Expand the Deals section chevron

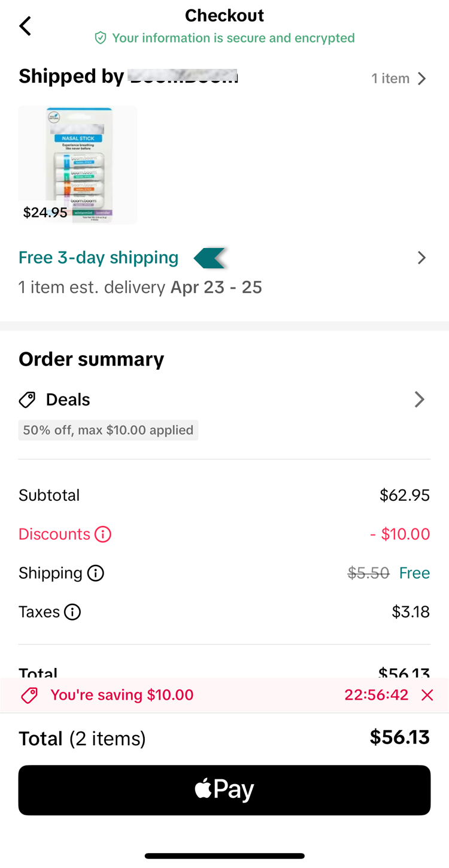point(420,400)
